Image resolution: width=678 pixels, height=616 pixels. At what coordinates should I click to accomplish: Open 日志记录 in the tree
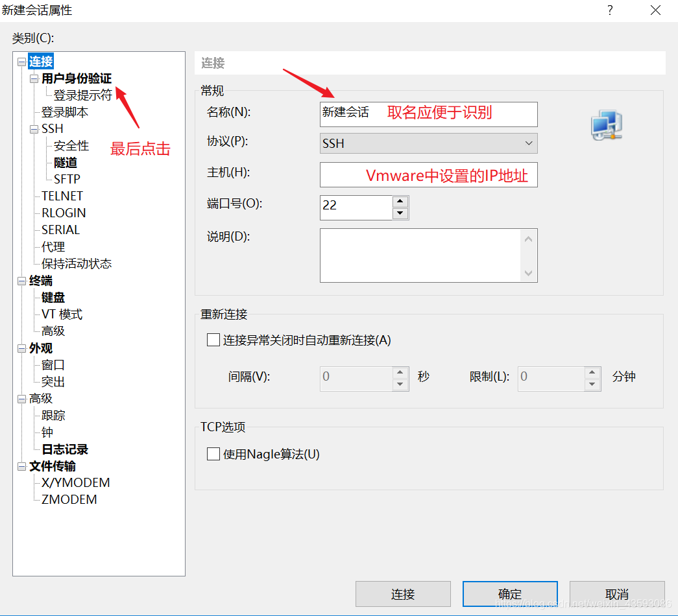click(65, 449)
